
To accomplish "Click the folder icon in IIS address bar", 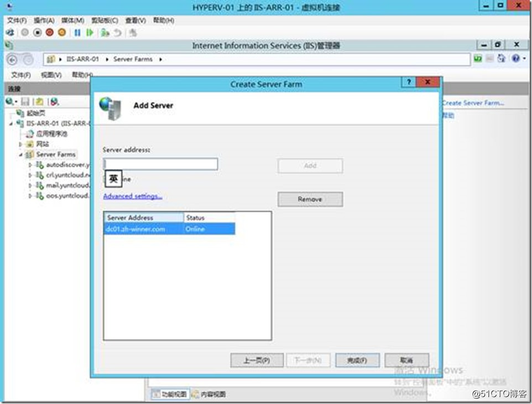I will click(51, 59).
